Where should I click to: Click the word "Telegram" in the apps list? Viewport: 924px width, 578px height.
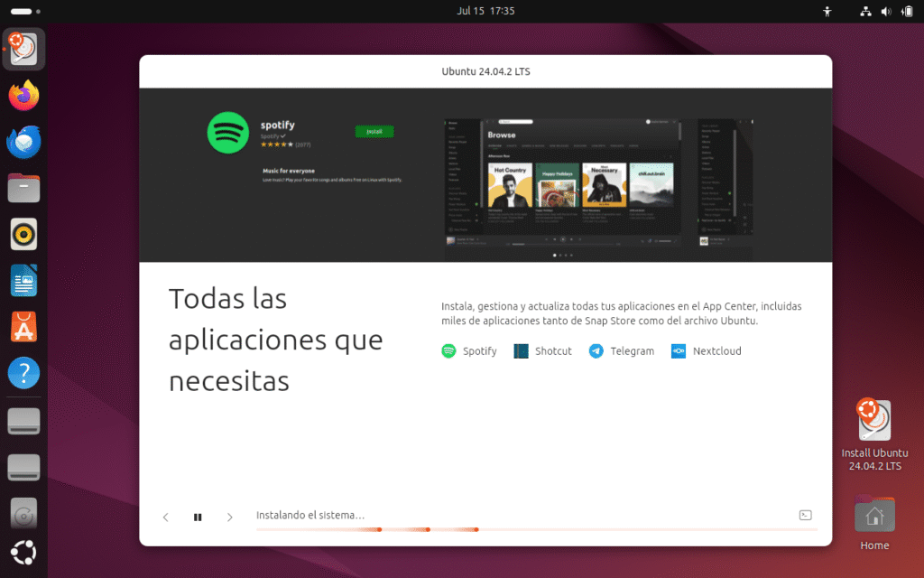click(632, 351)
